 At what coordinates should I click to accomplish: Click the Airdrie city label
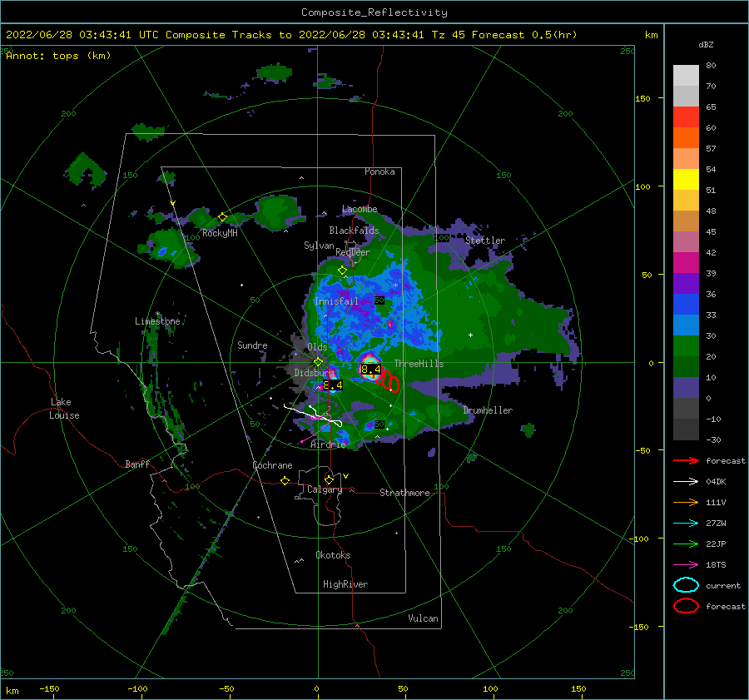(x=328, y=444)
